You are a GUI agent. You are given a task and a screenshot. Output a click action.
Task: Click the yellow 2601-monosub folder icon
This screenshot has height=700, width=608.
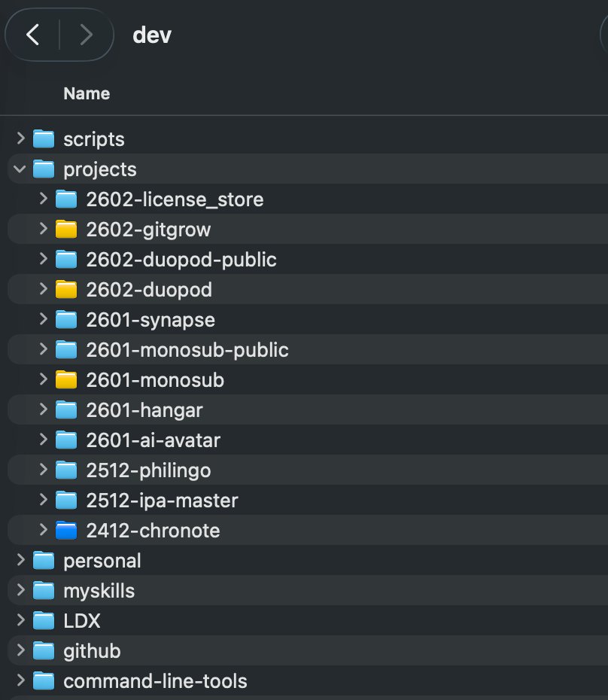[x=66, y=380]
